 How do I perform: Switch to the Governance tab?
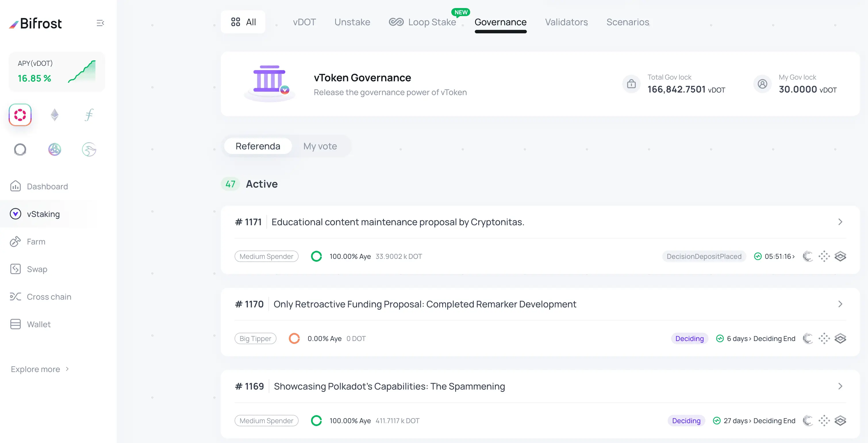500,22
